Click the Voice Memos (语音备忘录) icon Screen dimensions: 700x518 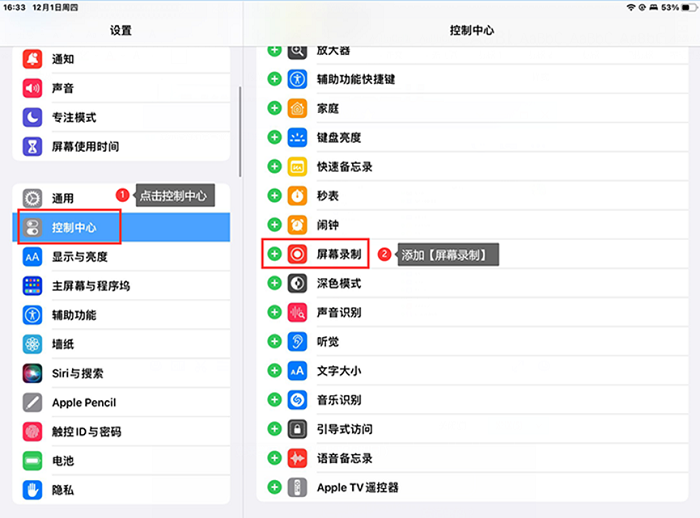click(x=297, y=458)
